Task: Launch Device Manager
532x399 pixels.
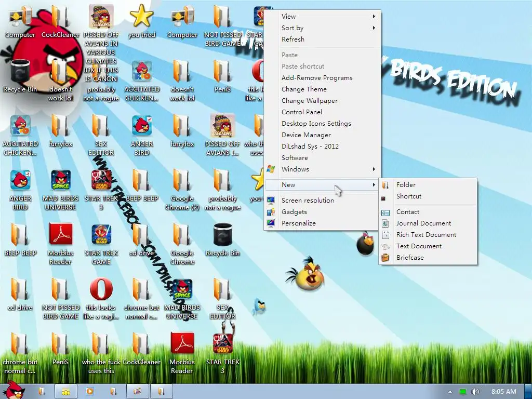Action: pos(322,135)
